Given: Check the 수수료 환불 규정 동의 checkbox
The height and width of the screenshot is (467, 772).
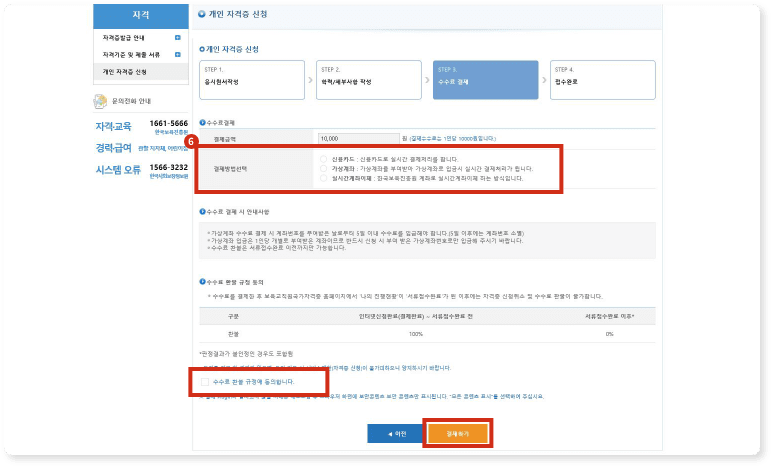Looking at the screenshot, I should click(x=205, y=382).
